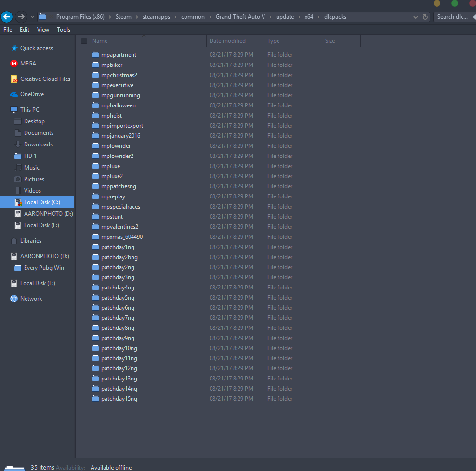Click the Downloads arrow icon
The width and height of the screenshot is (476, 471).
tap(18, 144)
